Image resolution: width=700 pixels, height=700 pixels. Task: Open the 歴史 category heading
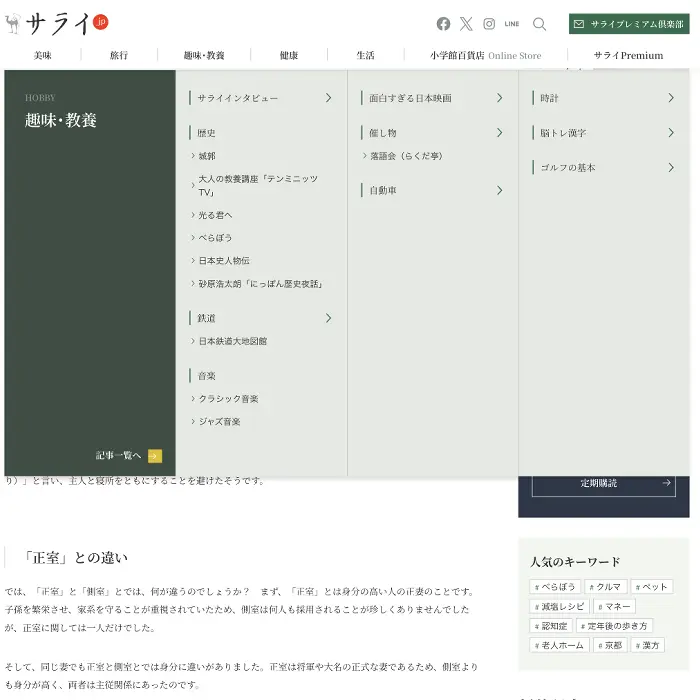pyautogui.click(x=206, y=133)
